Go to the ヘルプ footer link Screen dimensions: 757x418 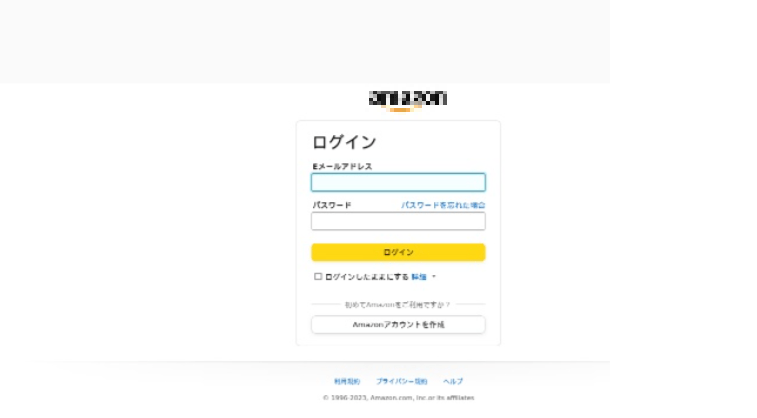click(453, 381)
